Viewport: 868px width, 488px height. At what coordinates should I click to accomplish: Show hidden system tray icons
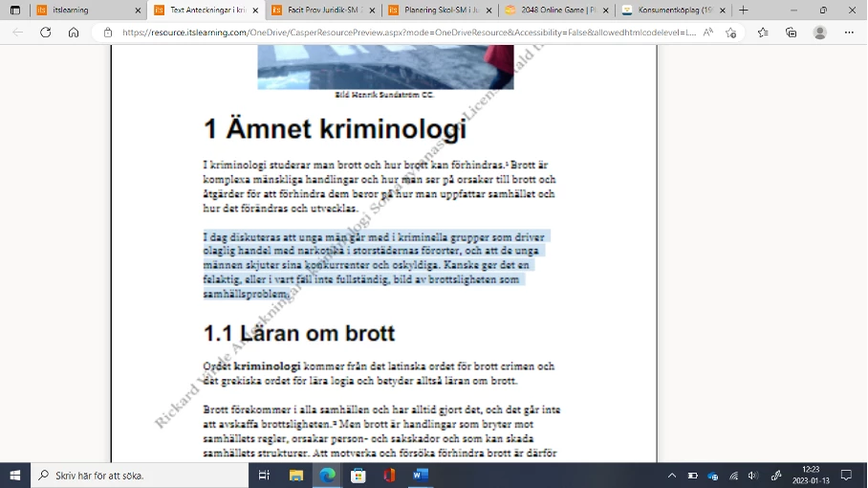pos(672,476)
